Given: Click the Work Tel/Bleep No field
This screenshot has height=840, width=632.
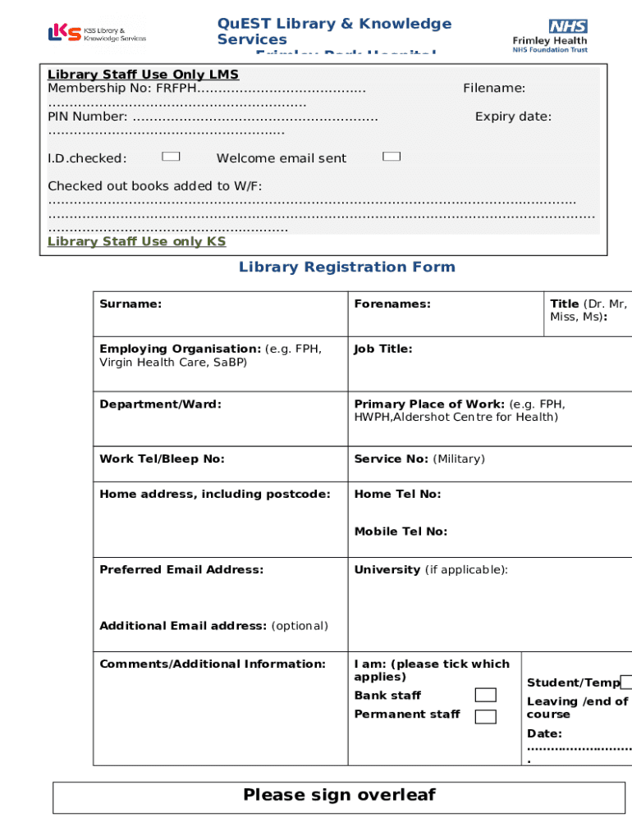Looking at the screenshot, I should (x=220, y=468).
